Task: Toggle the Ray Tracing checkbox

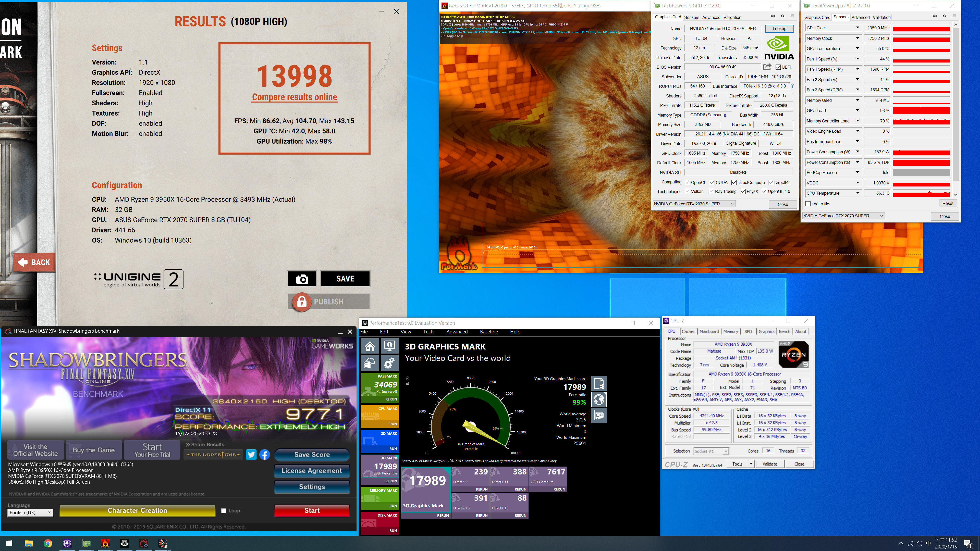Action: (712, 192)
